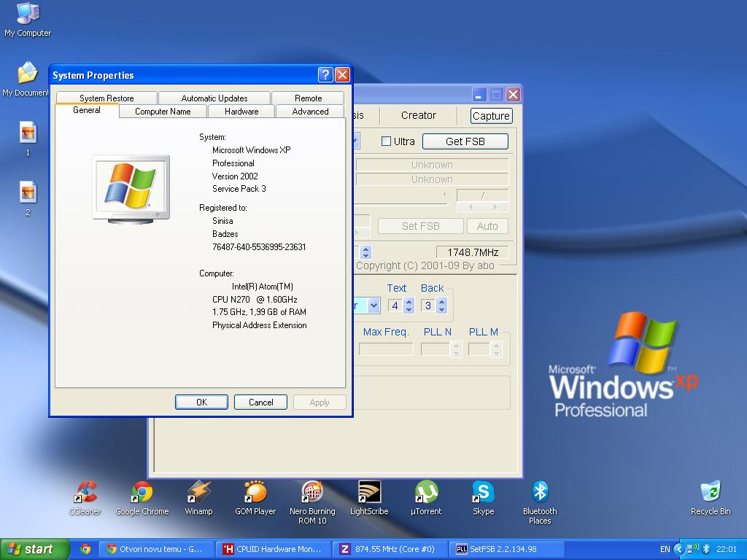Click the PLL N stepper arrows
Screen dimensions: 747x560
click(456, 349)
